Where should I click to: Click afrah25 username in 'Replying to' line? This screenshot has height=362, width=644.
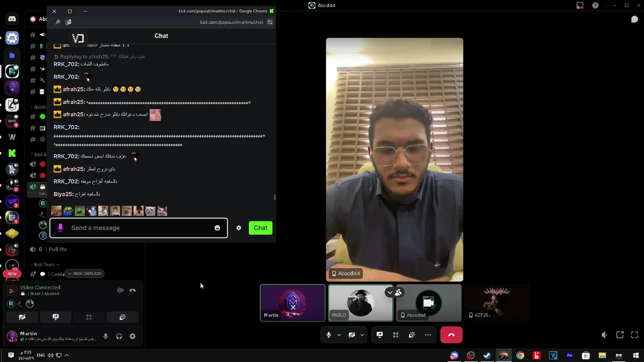(99, 57)
